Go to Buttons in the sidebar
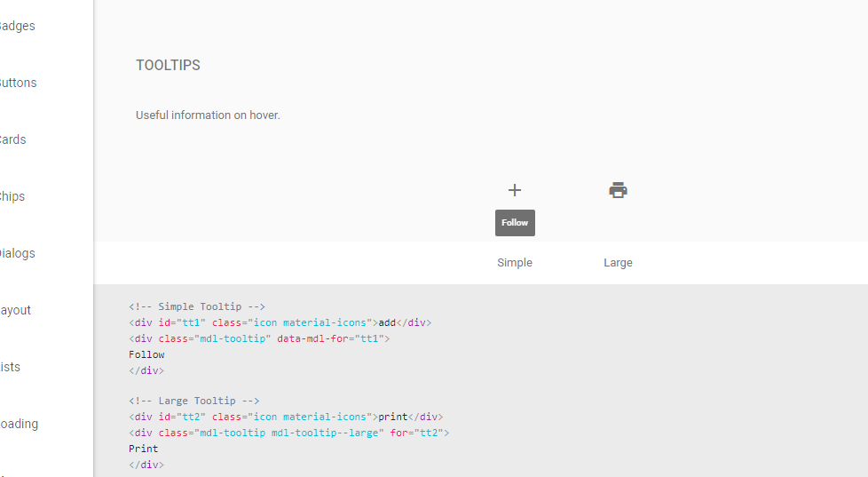The width and height of the screenshot is (868, 477). pyautogui.click(x=18, y=83)
